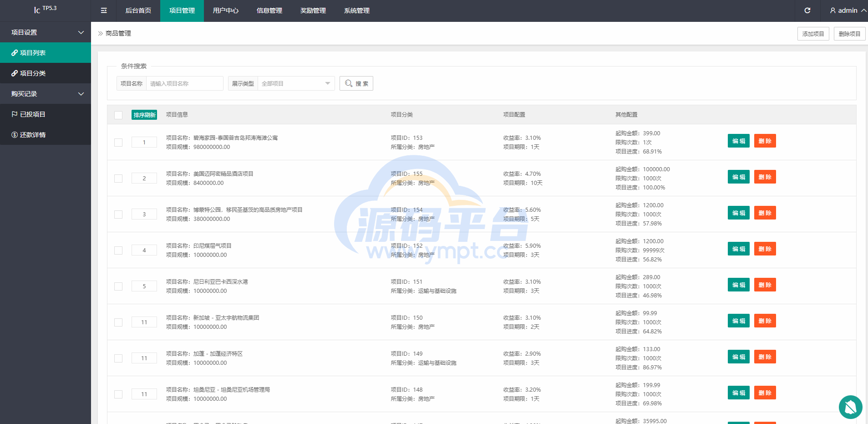Image resolution: width=868 pixels, height=424 pixels.
Task: Edit project ID 152 with 编辑 button
Action: tap(738, 249)
